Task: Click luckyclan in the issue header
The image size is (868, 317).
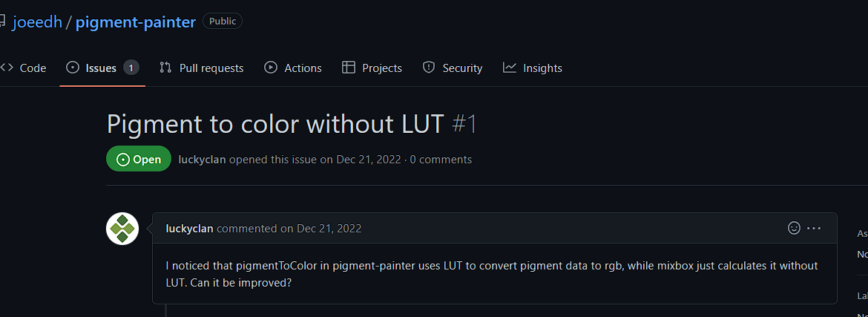Action: point(202,160)
